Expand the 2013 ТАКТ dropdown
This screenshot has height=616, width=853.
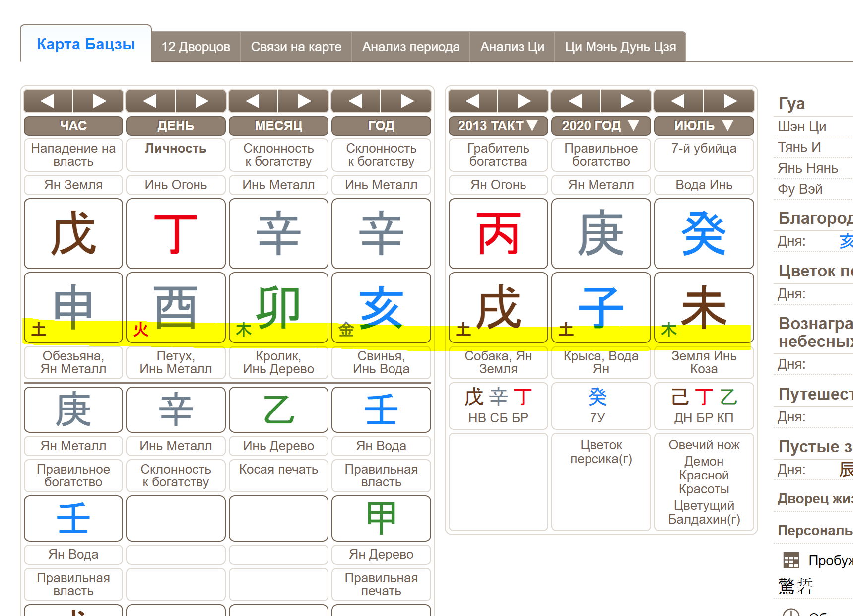coord(498,126)
